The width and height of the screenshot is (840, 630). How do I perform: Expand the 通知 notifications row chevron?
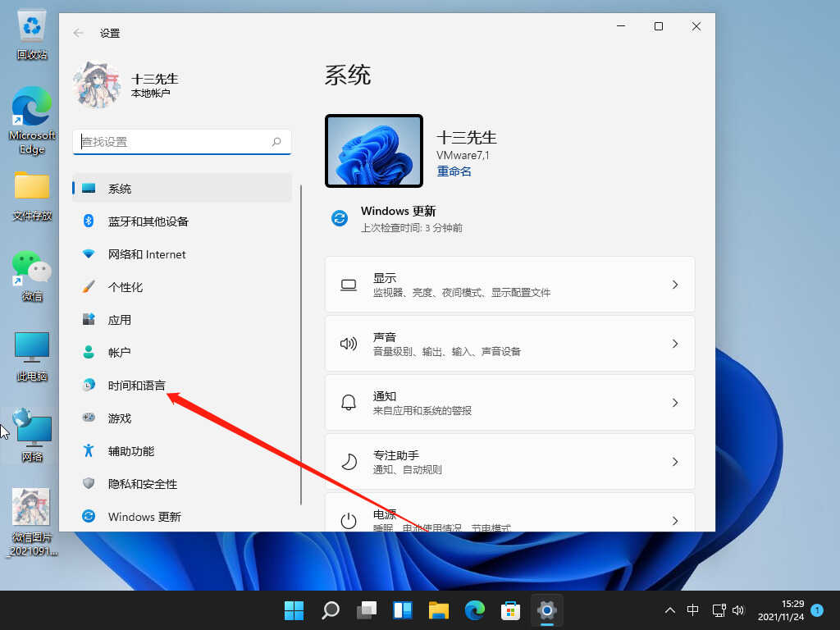click(675, 402)
